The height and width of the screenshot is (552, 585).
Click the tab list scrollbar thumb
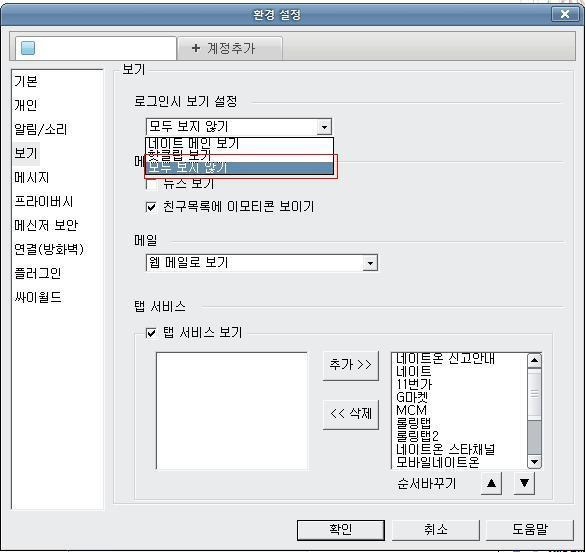[x=534, y=394]
